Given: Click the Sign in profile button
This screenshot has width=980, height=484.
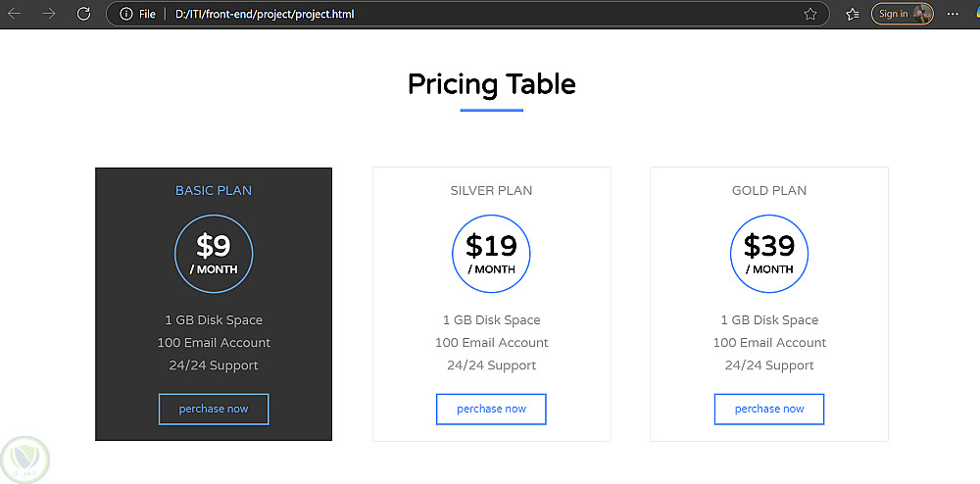Looking at the screenshot, I should click(x=902, y=14).
